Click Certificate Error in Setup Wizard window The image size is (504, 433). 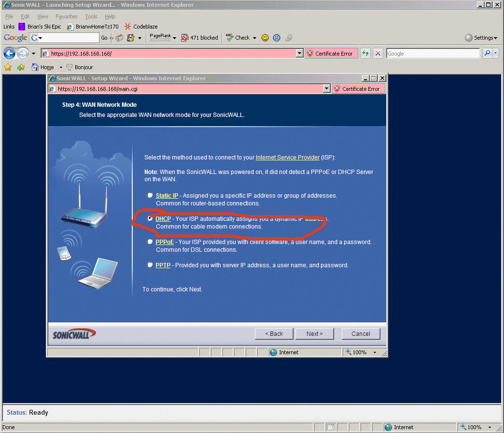click(x=358, y=89)
